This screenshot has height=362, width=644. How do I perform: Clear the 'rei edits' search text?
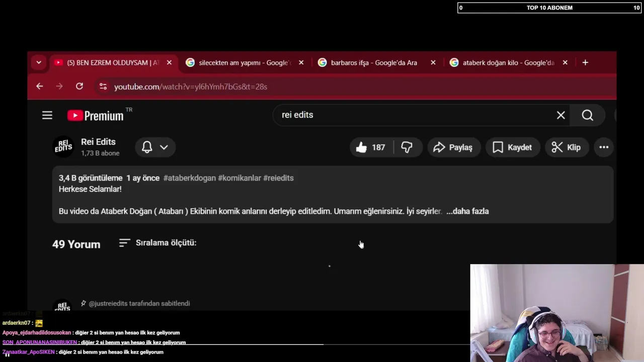(x=561, y=115)
